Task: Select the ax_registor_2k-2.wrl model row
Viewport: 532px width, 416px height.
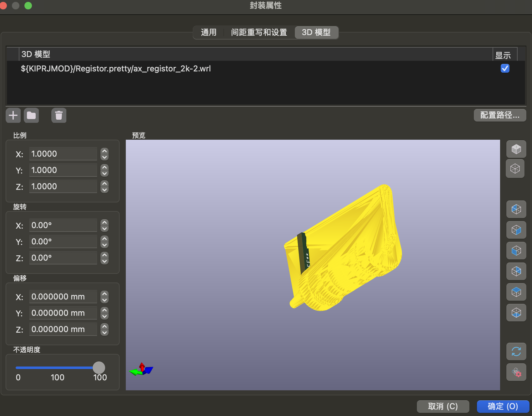Action: 265,69
